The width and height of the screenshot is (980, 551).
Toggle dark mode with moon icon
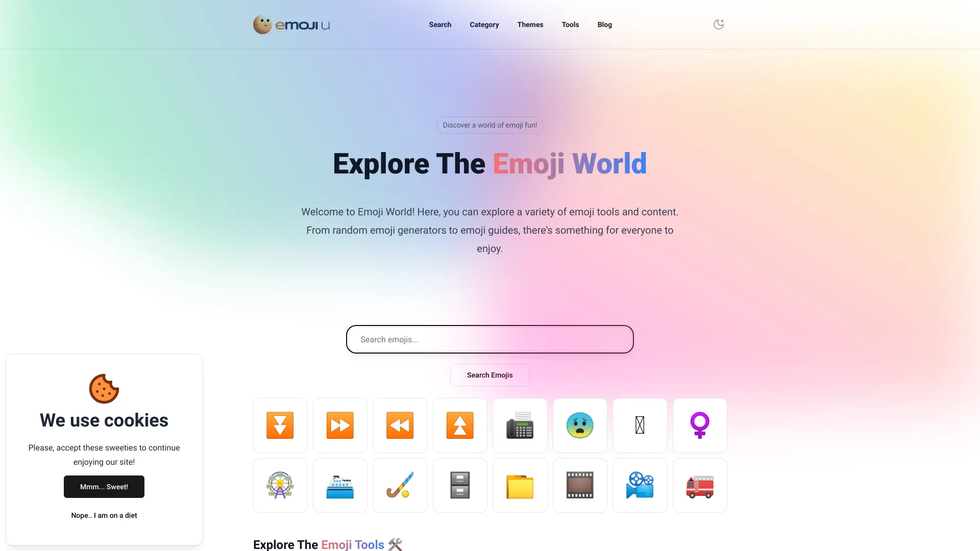[718, 24]
